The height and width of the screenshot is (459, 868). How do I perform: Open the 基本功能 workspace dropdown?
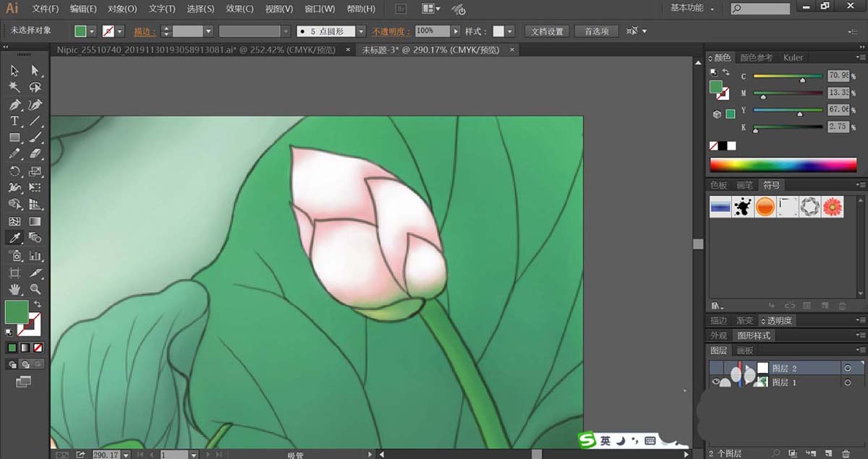coord(692,8)
